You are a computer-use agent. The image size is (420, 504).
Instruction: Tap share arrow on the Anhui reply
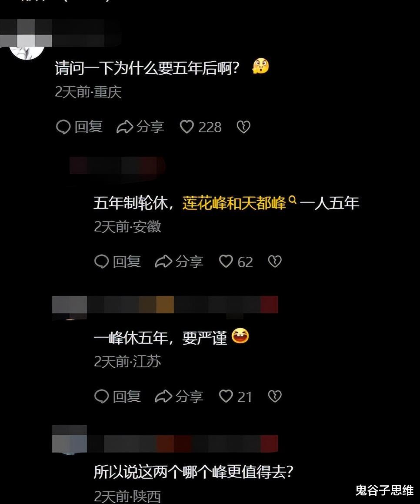pyautogui.click(x=163, y=261)
